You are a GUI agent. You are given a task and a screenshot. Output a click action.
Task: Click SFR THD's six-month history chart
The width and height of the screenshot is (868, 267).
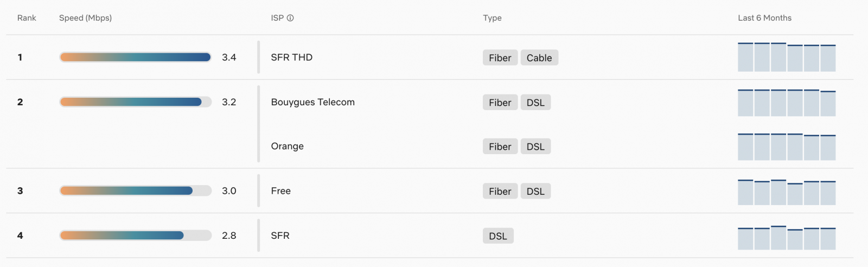[x=786, y=57]
